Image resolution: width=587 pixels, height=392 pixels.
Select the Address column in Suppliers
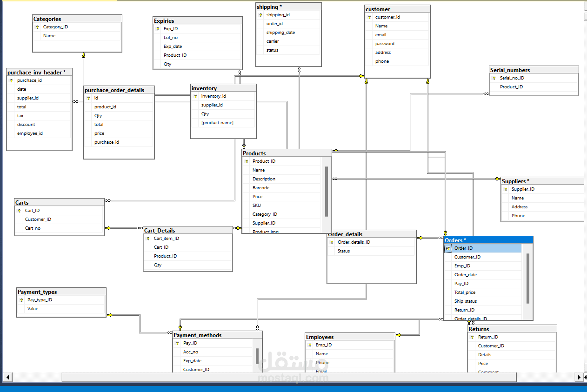(x=543, y=207)
